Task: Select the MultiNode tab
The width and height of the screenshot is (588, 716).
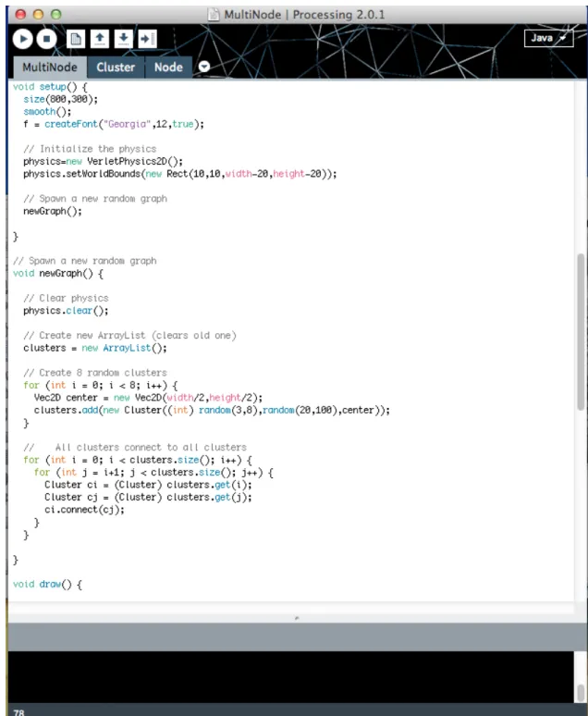Action: (50, 68)
